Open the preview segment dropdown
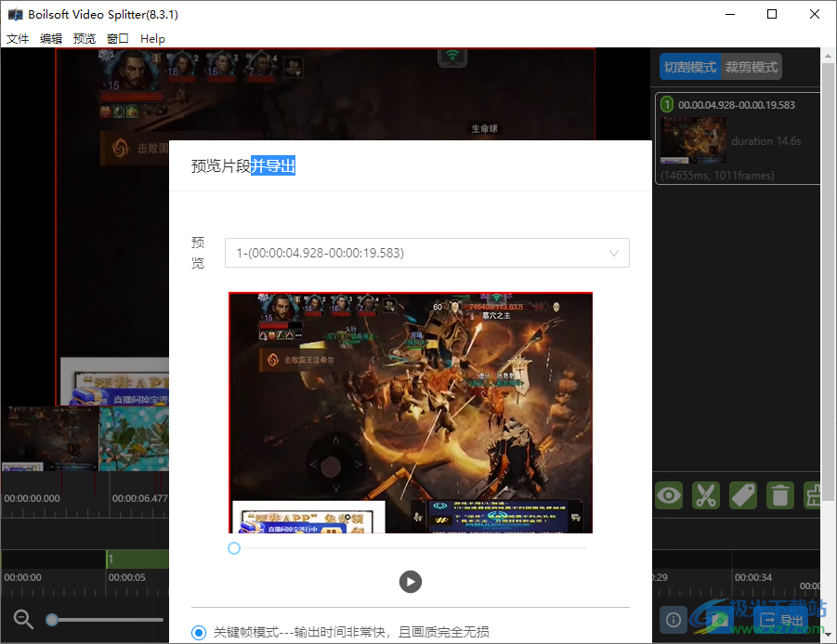 pyautogui.click(x=427, y=253)
